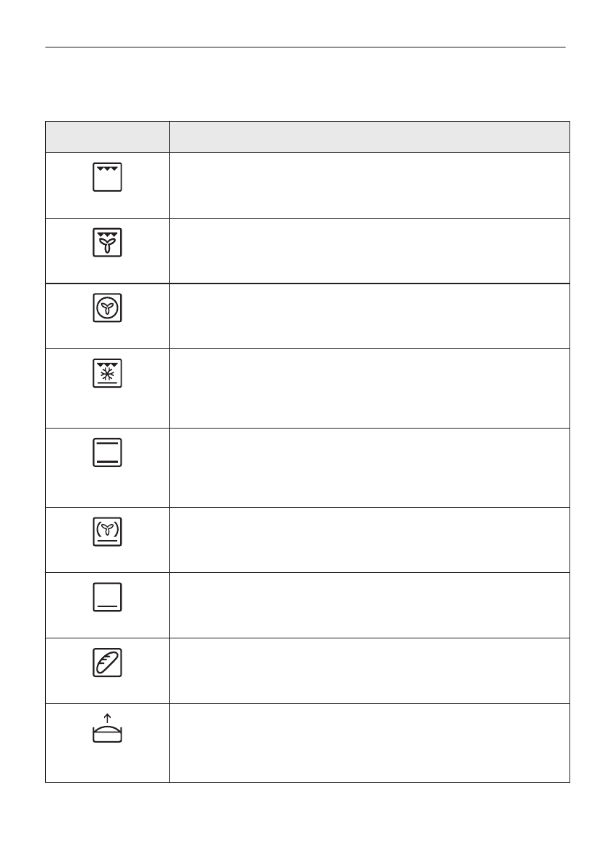This screenshot has width=611, height=868.
Task: Click description cell beside the bottom heat icon
Action: pos(369,605)
